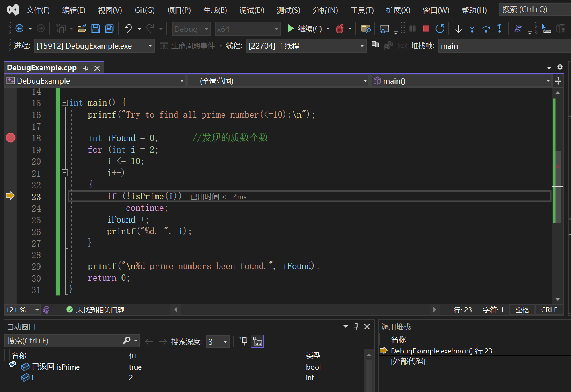Open the 文件(F) menu
Viewport: 571px width, 392px height.
pos(38,10)
